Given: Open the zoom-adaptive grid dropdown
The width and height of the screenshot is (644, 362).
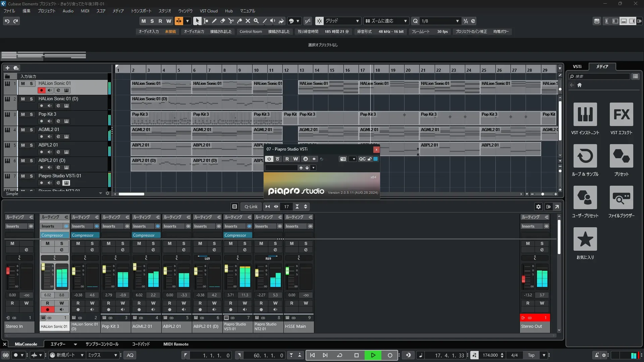Looking at the screenshot, I should click(x=405, y=21).
